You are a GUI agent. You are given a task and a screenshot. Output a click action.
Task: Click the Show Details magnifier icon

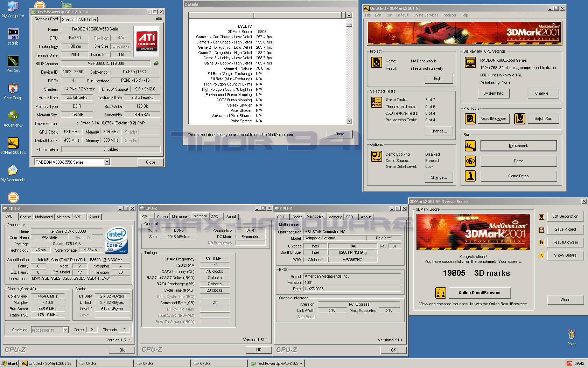pos(541,255)
